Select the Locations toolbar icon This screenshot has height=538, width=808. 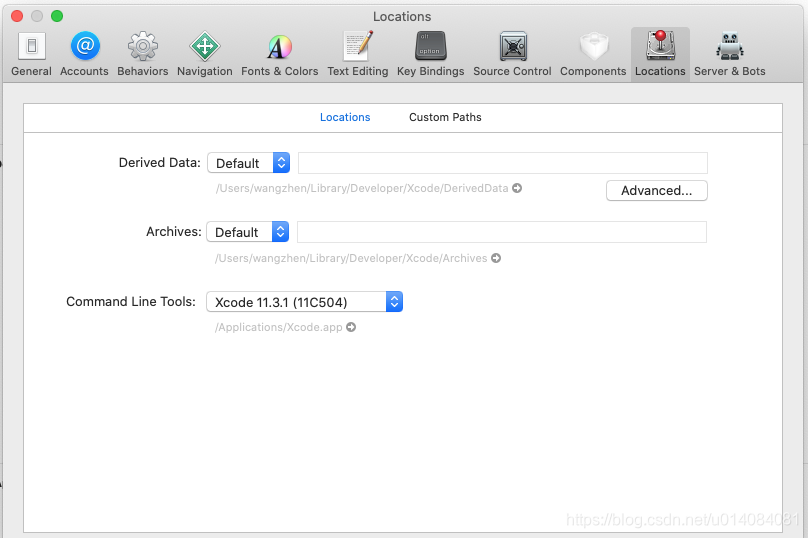coord(660,54)
